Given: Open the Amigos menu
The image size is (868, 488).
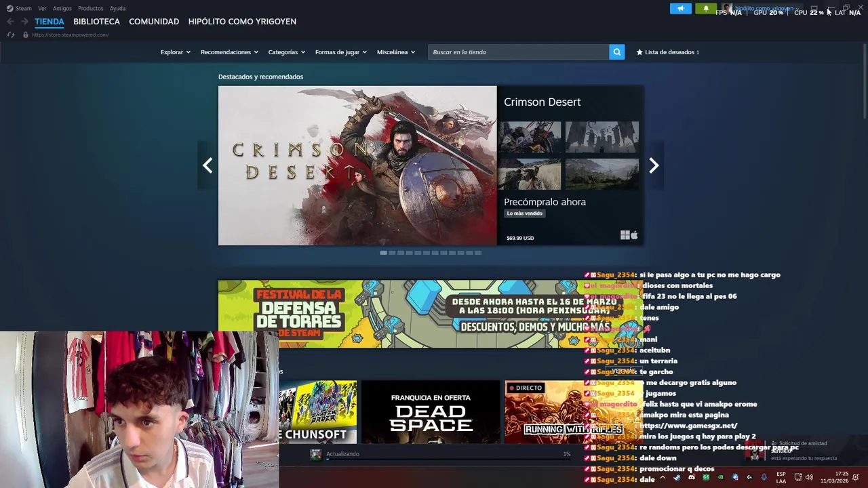Looking at the screenshot, I should click(62, 8).
